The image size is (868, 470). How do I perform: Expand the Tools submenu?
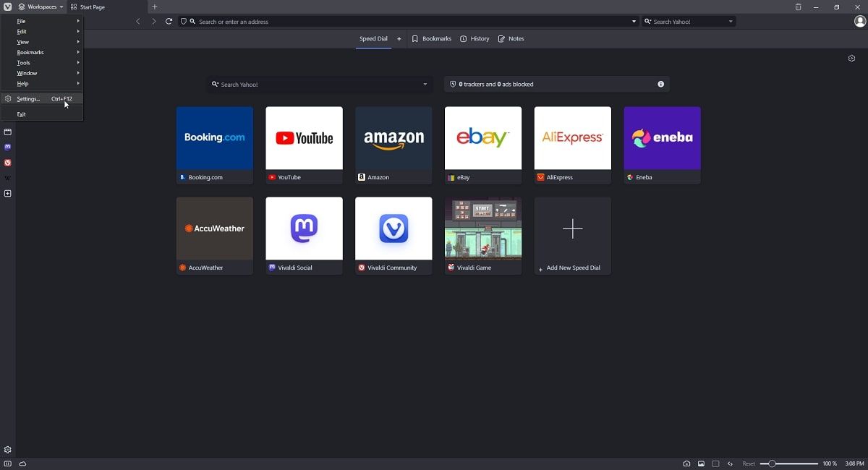click(42, 63)
